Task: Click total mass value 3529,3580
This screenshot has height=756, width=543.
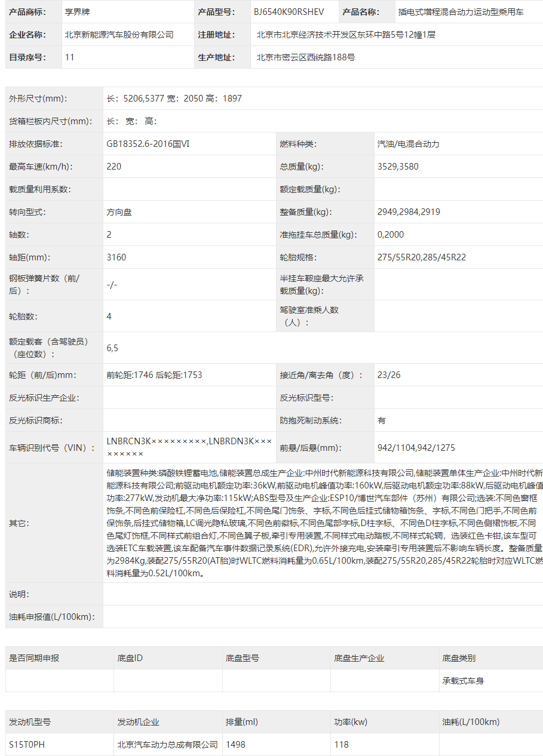Action: [x=398, y=167]
